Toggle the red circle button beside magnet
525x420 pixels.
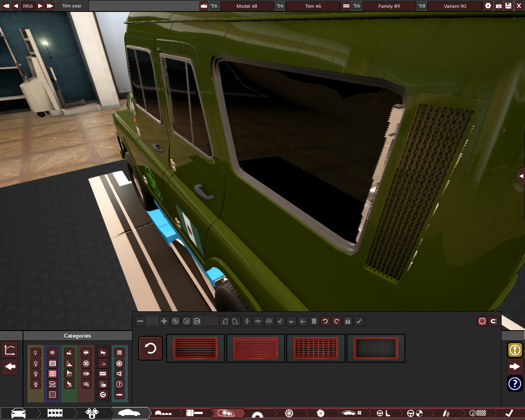(x=482, y=321)
